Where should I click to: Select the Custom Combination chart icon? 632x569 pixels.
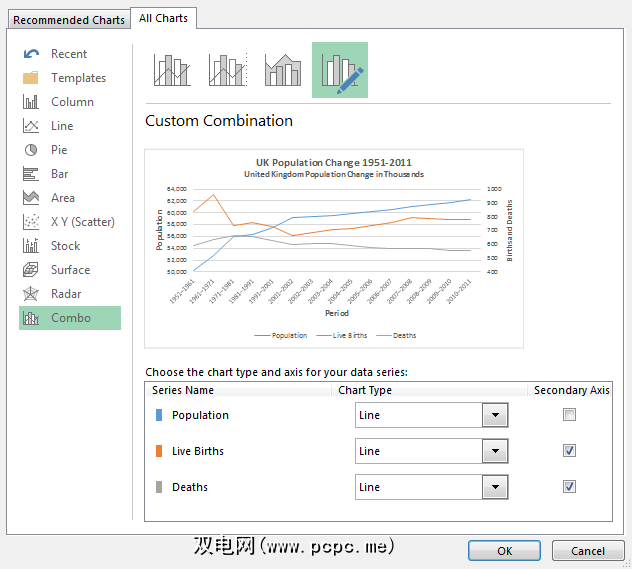tap(340, 70)
